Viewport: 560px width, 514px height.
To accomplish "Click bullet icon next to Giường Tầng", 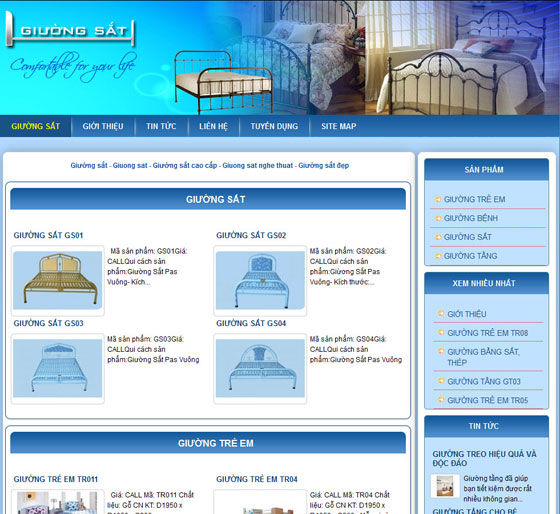I will (x=438, y=256).
